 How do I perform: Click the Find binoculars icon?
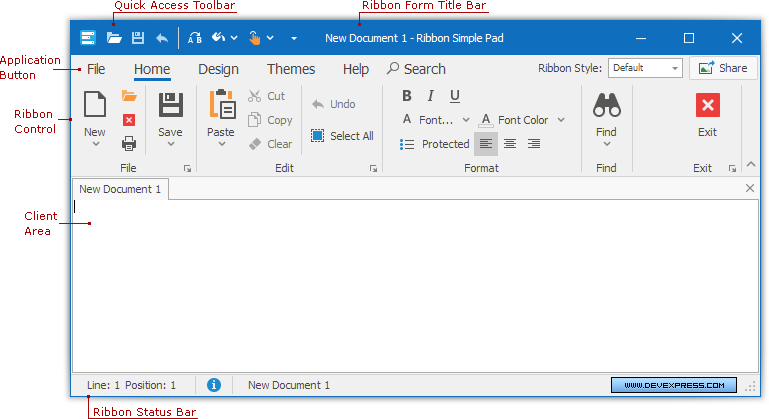(607, 105)
